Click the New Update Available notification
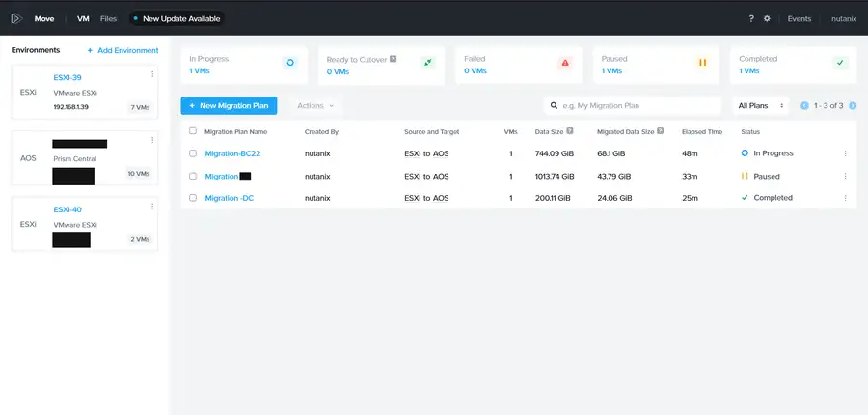The image size is (868, 415). click(177, 19)
